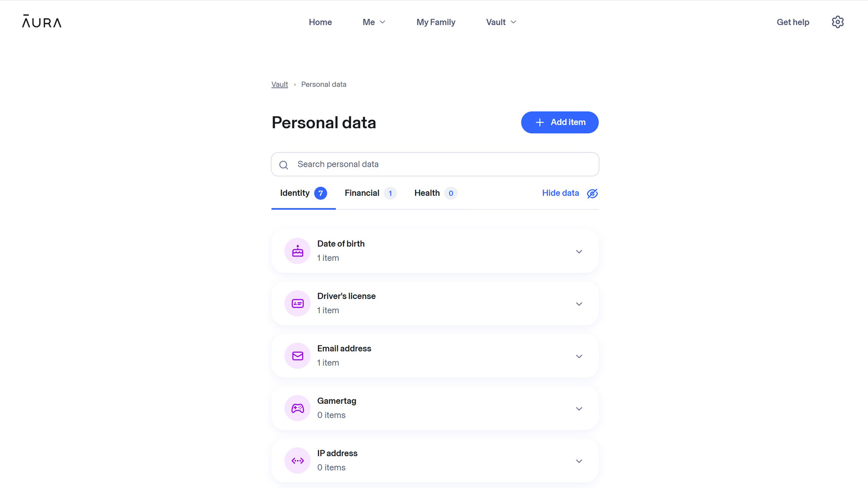The height and width of the screenshot is (488, 868).
Task: Go to Vault via breadcrumb link
Action: pyautogui.click(x=279, y=84)
